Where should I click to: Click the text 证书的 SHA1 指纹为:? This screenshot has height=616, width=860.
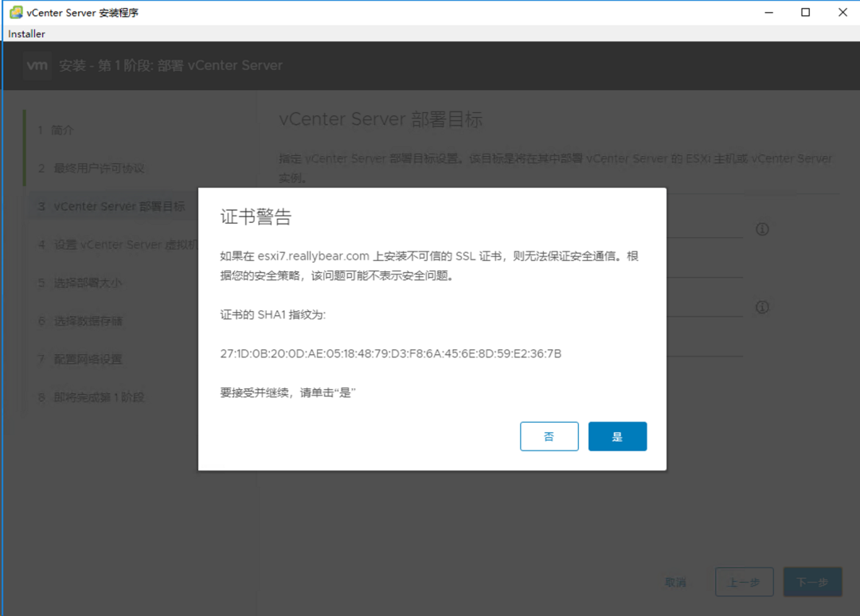[272, 314]
